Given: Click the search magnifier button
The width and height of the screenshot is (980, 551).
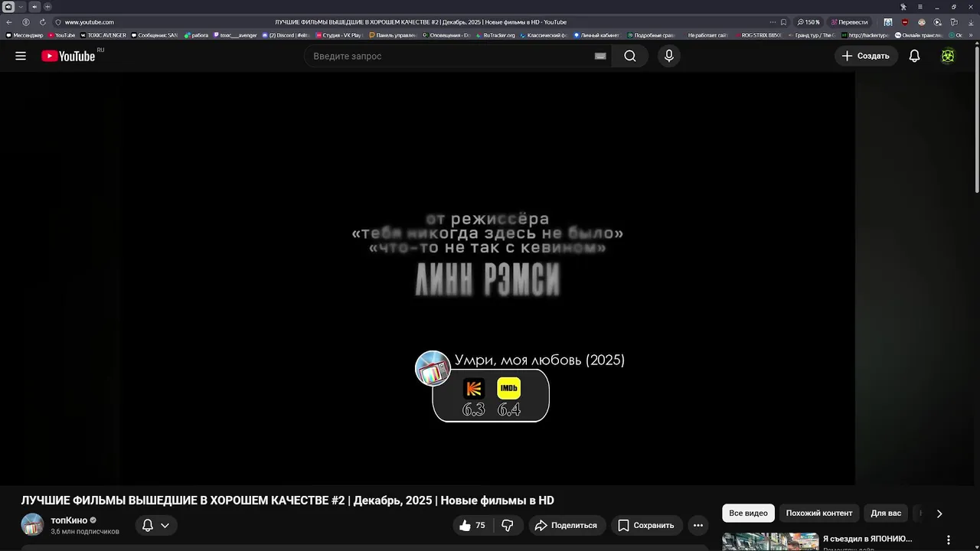Looking at the screenshot, I should click(x=630, y=56).
